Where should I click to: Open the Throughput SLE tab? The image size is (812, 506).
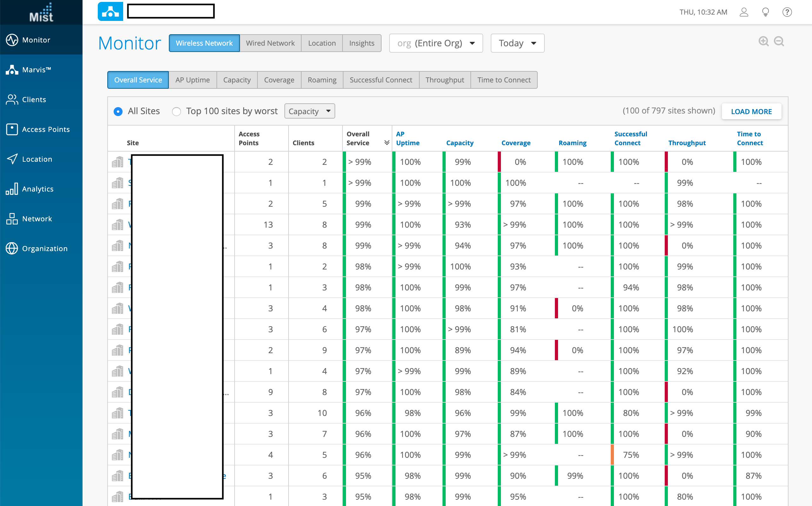pos(444,80)
